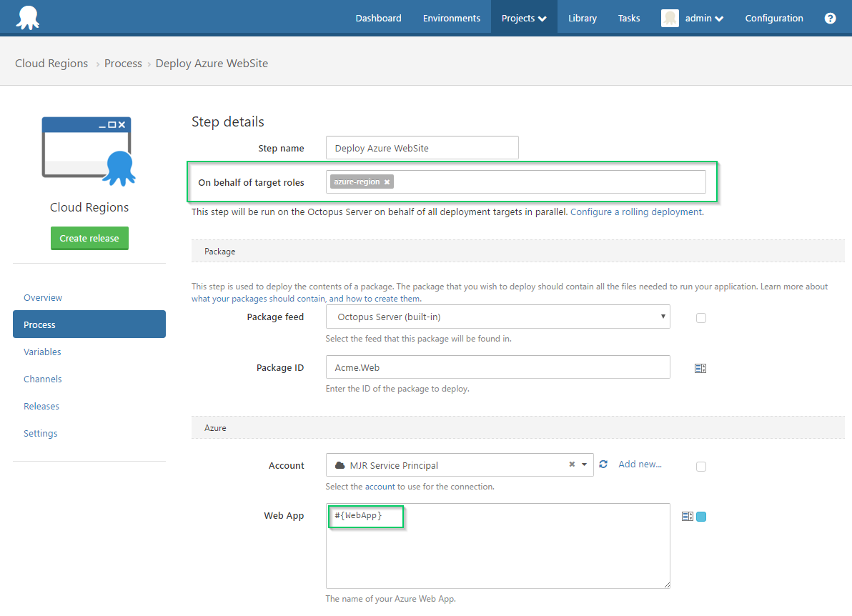Enable the checkbox beside Package feed
The width and height of the screenshot is (852, 616).
[x=700, y=317]
